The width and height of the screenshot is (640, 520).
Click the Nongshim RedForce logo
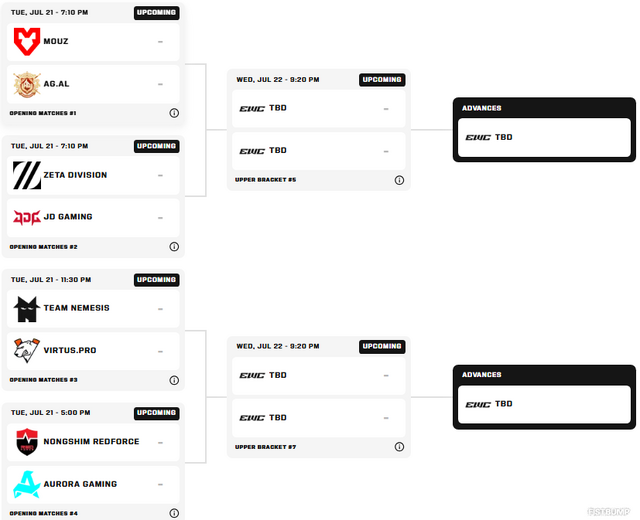tap(27, 442)
